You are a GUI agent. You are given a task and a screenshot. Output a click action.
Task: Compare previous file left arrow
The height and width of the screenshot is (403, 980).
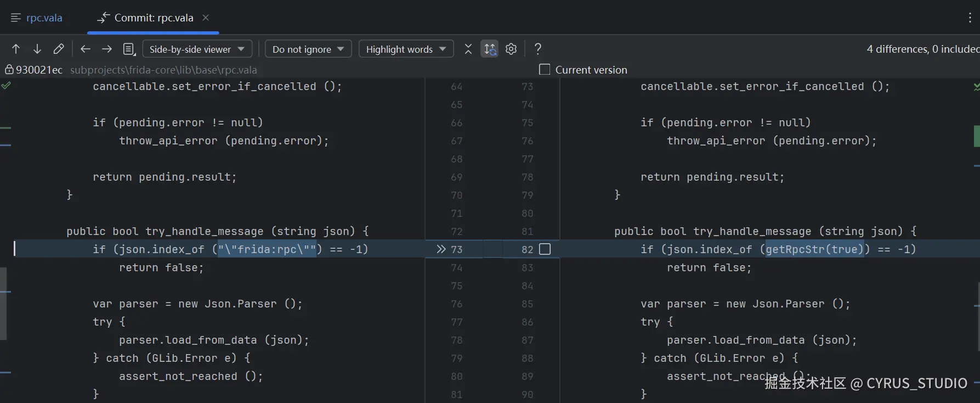(85, 49)
